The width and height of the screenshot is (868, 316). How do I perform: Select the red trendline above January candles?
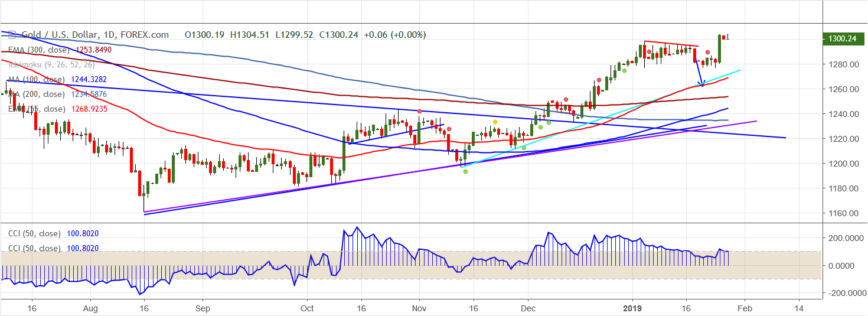[x=671, y=44]
